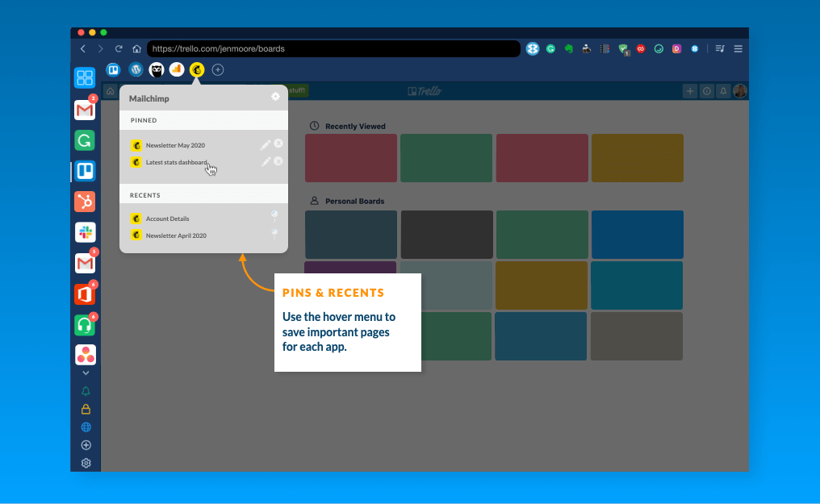The height and width of the screenshot is (504, 820).
Task: Open the Grammarly extension in the browser toolbar
Action: pos(551,48)
